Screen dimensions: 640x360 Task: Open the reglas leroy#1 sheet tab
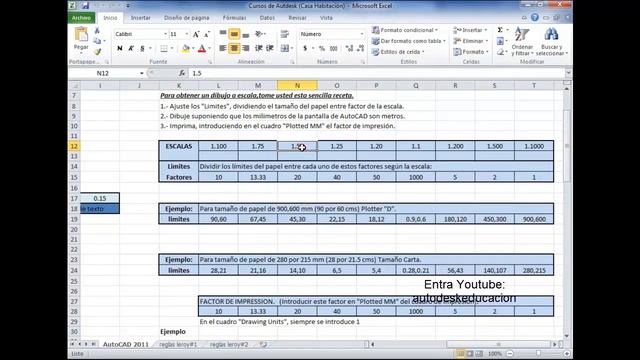[x=178, y=344]
